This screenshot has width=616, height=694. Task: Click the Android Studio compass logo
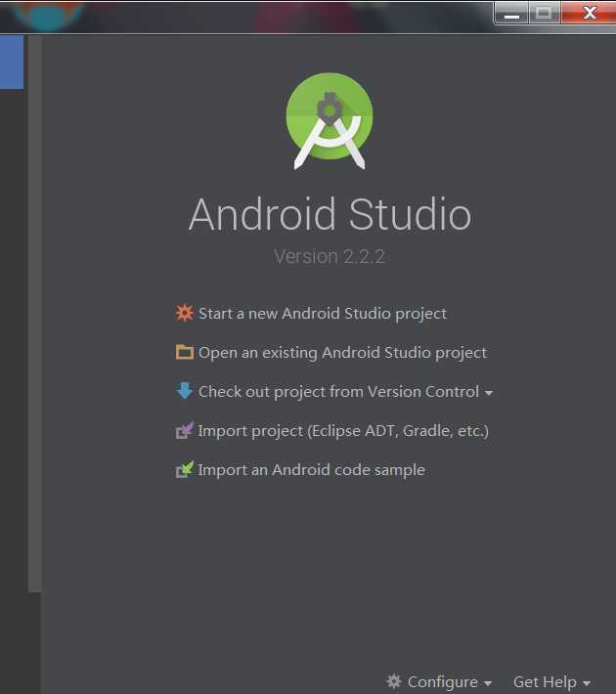coord(330,121)
